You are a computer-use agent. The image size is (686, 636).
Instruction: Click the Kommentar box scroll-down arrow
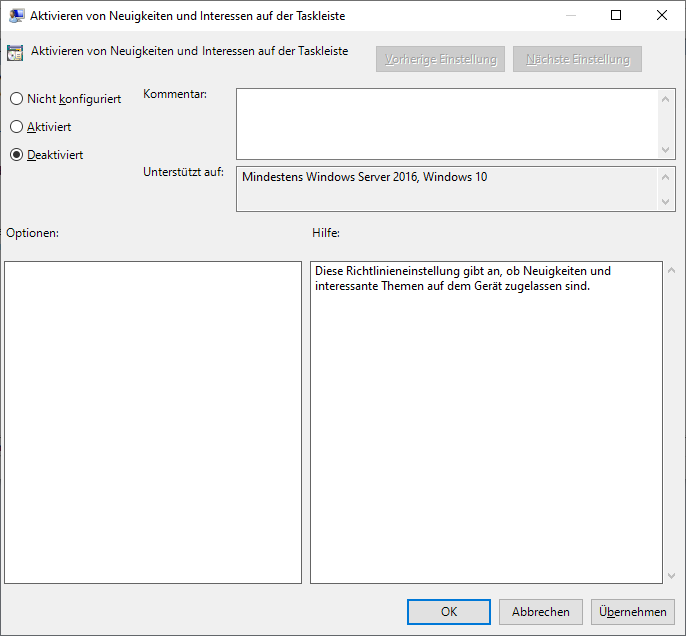point(667,149)
